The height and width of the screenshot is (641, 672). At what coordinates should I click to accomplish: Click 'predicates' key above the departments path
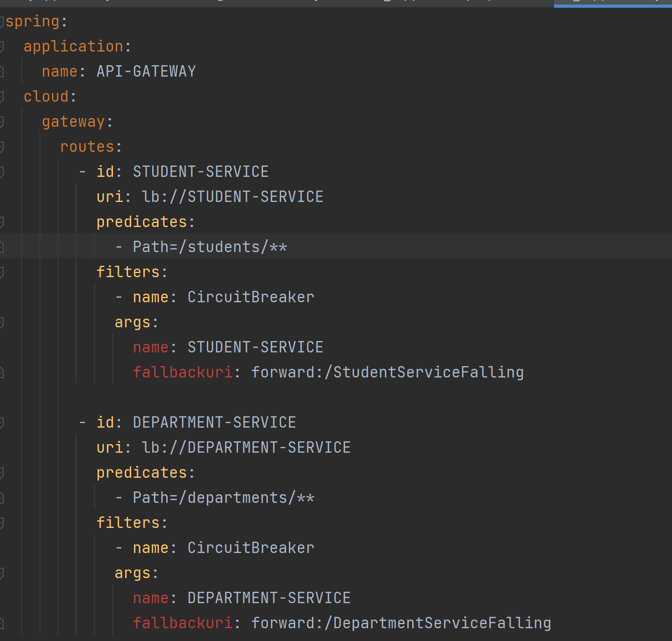pyautogui.click(x=142, y=473)
